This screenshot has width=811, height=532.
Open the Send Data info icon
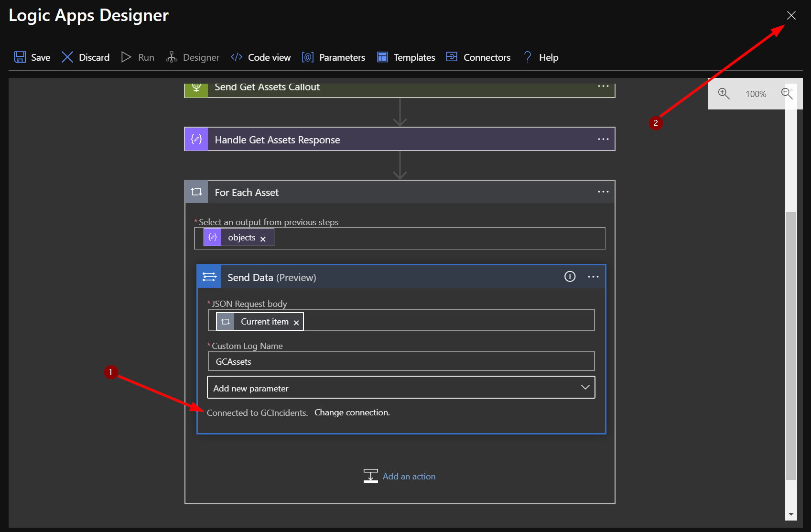[570, 276]
